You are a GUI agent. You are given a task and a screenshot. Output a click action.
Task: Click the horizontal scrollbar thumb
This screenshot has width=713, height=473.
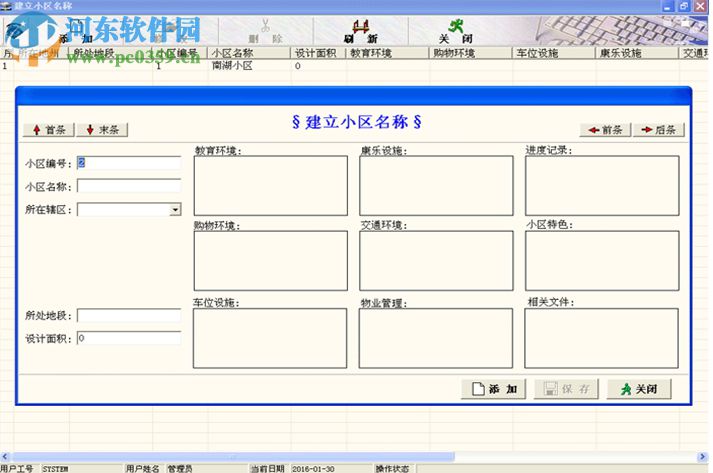coord(233,457)
